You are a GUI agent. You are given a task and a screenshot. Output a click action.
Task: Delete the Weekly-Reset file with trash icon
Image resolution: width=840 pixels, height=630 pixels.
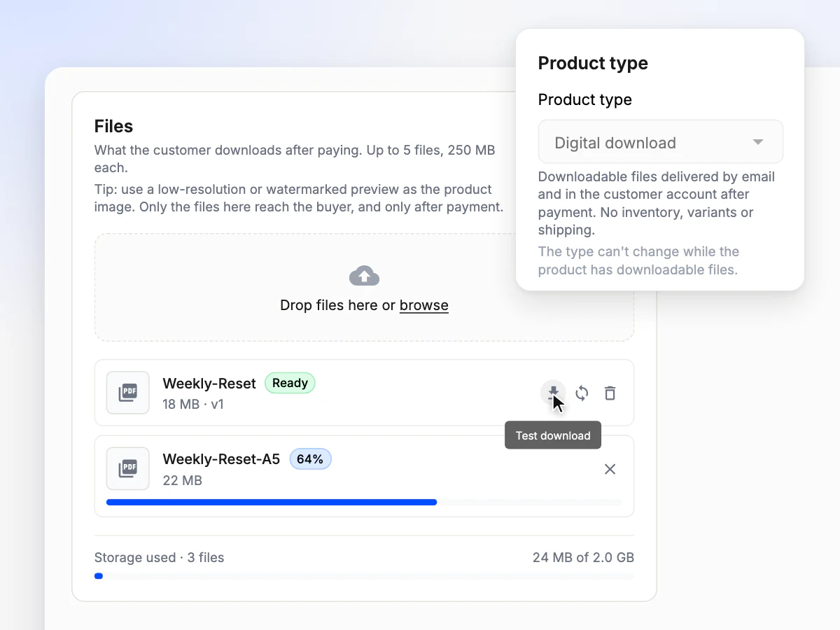[610, 393]
